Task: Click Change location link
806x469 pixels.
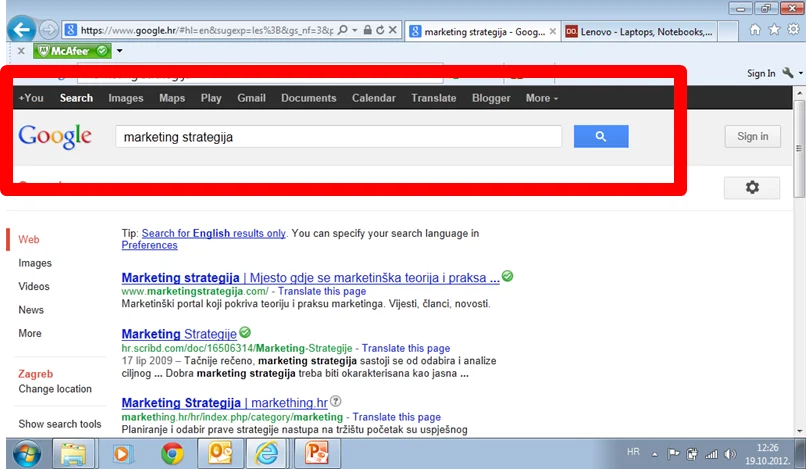Action: tap(55, 389)
